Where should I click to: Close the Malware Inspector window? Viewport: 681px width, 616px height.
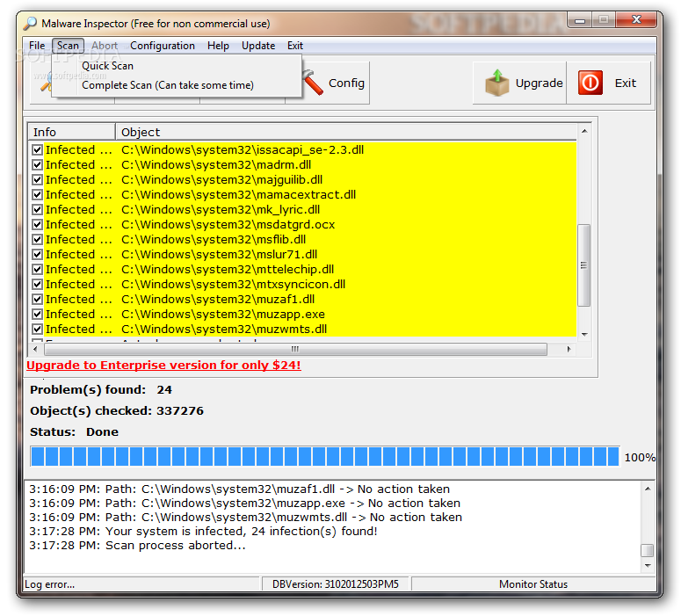click(637, 19)
